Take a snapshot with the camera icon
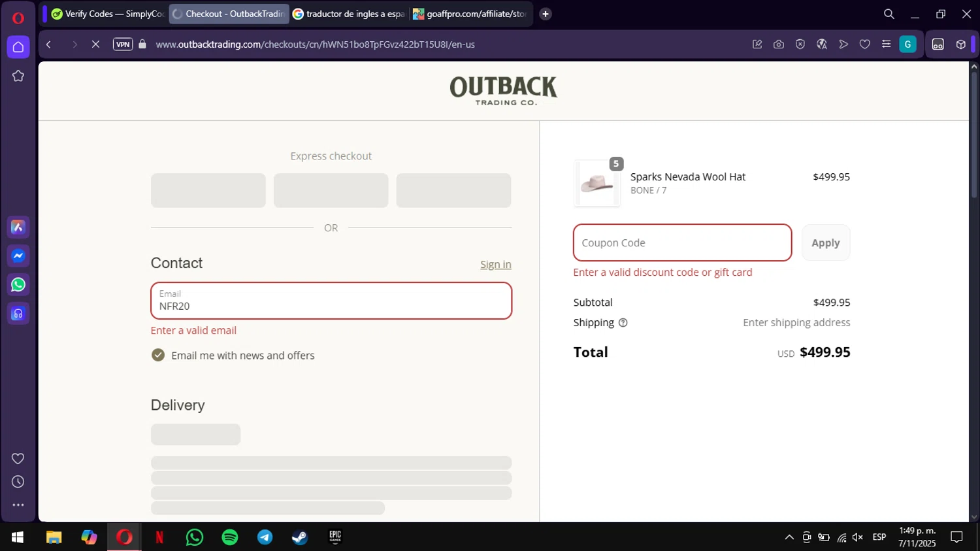The image size is (980, 551). [779, 44]
